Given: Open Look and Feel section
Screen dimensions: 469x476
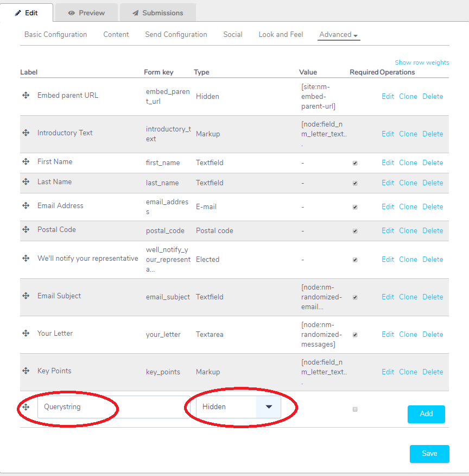Looking at the screenshot, I should (281, 35).
